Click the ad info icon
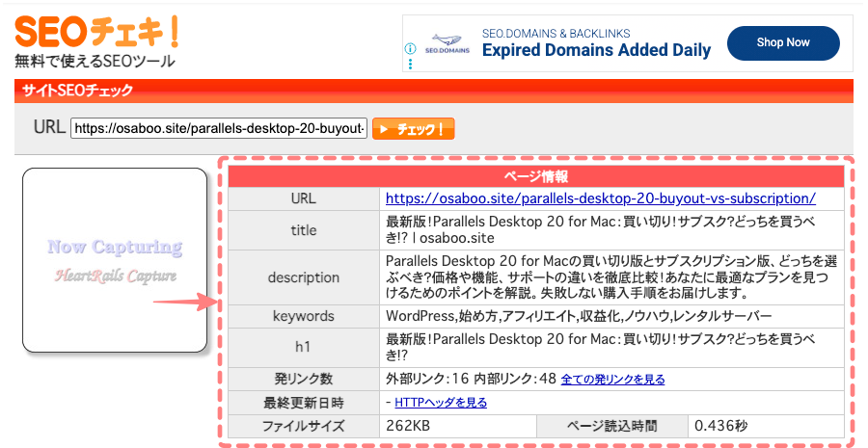Image resolution: width=868 pixels, height=448 pixels. 410,49
